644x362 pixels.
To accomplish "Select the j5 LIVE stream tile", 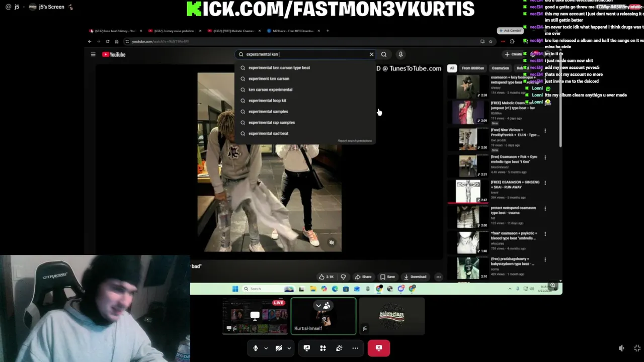I will [x=255, y=316].
